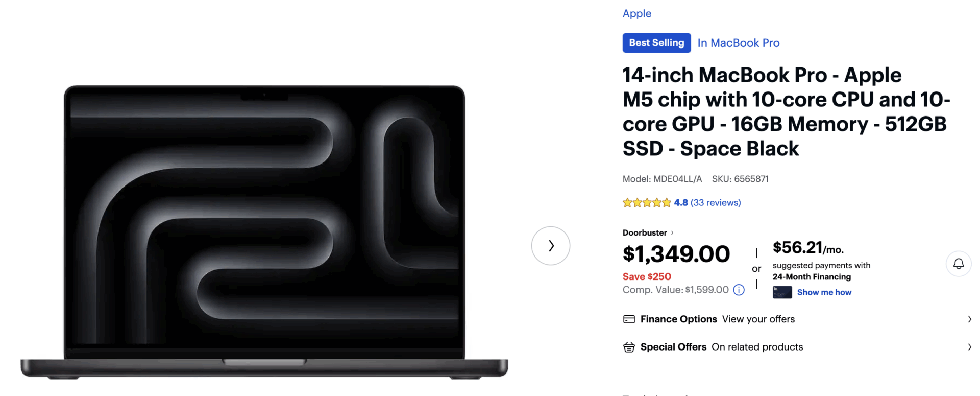Click the In MacBook Pro category link

738,43
